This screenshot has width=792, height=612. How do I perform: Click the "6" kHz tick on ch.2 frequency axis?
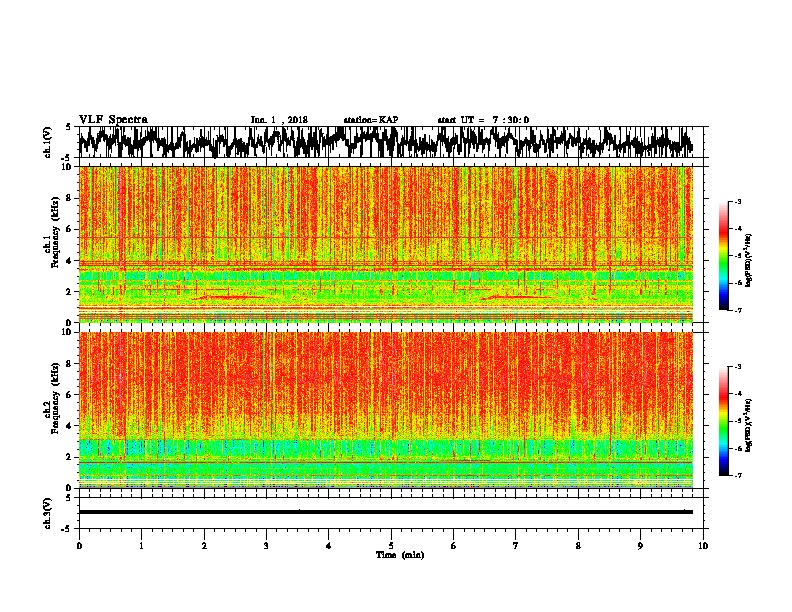[70, 395]
